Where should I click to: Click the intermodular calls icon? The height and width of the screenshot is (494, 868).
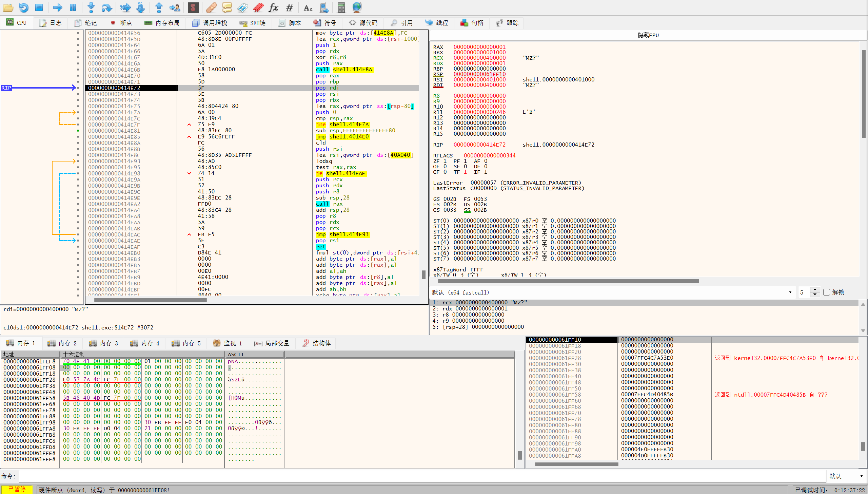(324, 7)
